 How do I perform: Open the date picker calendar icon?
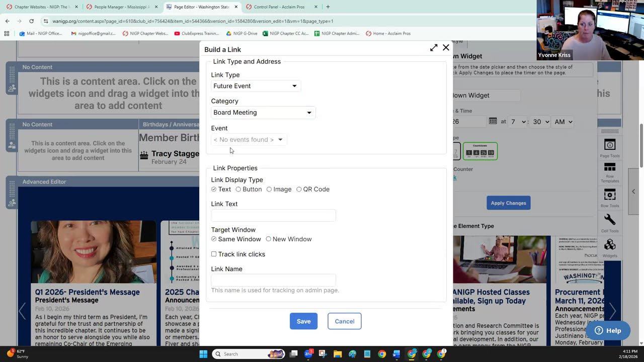click(493, 121)
